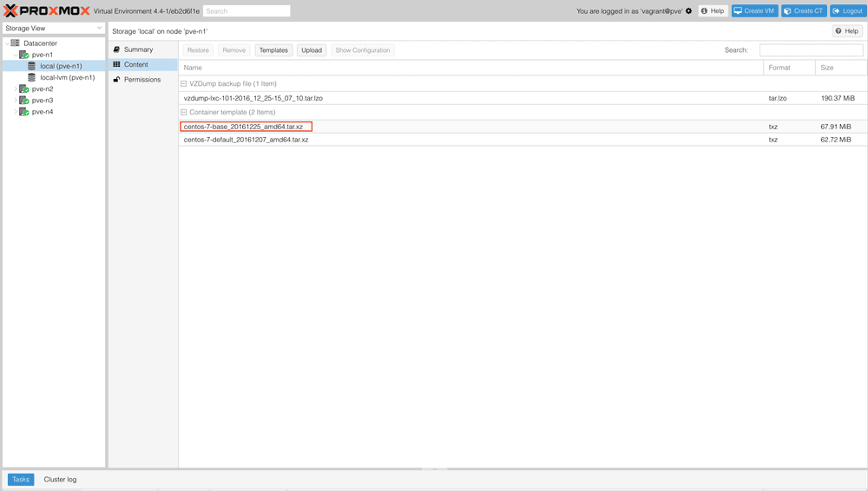The height and width of the screenshot is (491, 868).
Task: Click the Show Configuration button
Action: tap(363, 50)
